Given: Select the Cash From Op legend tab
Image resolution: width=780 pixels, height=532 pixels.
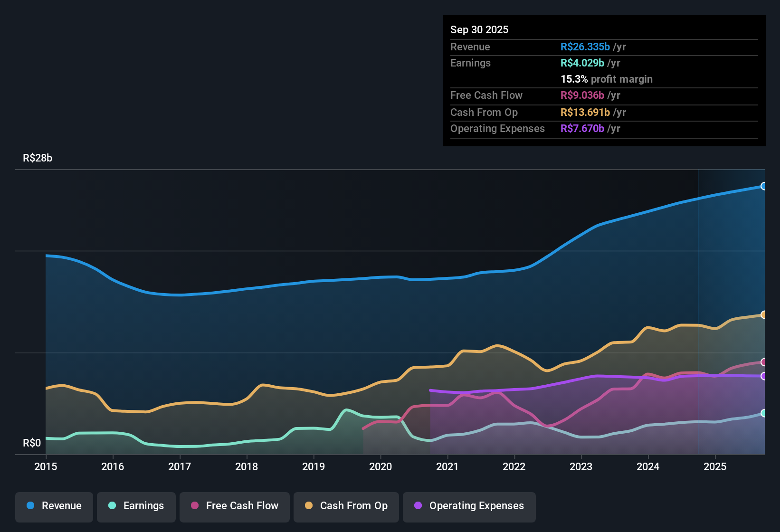Looking at the screenshot, I should click(x=346, y=507).
